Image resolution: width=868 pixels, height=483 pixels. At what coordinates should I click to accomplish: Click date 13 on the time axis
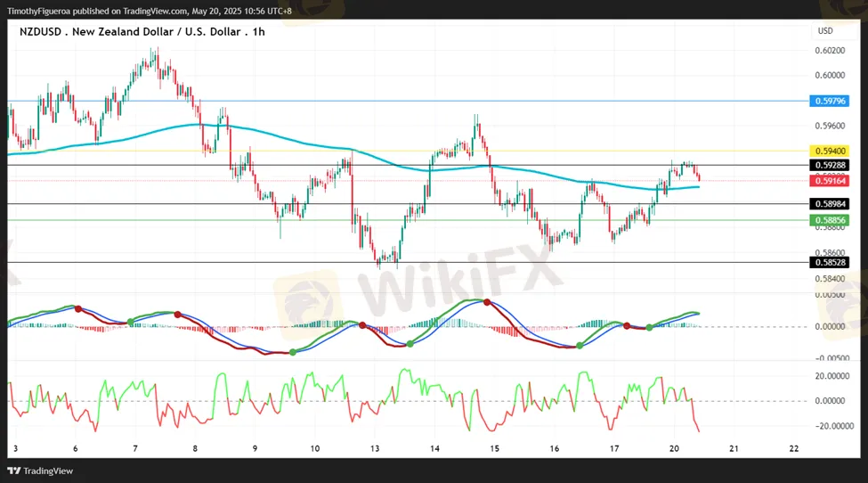pyautogui.click(x=375, y=448)
